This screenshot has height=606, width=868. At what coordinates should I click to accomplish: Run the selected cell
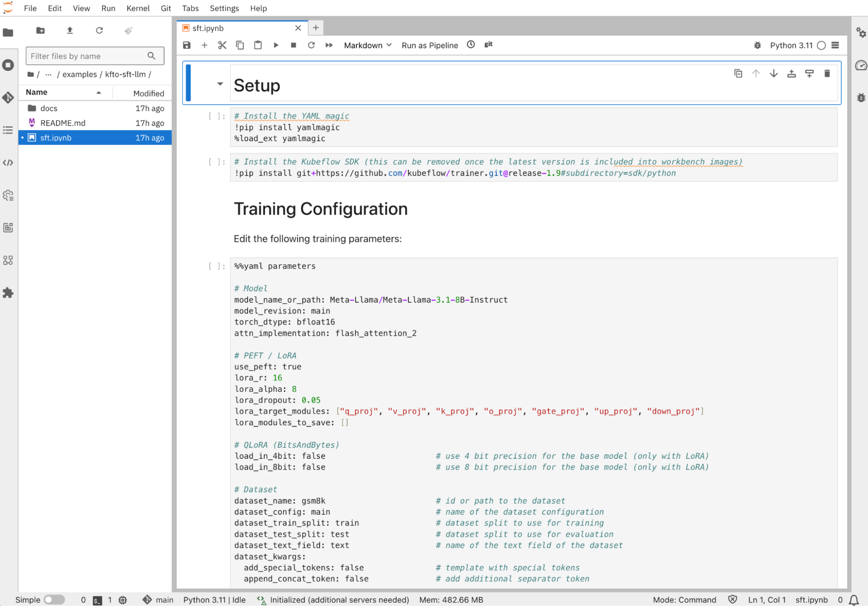point(276,45)
